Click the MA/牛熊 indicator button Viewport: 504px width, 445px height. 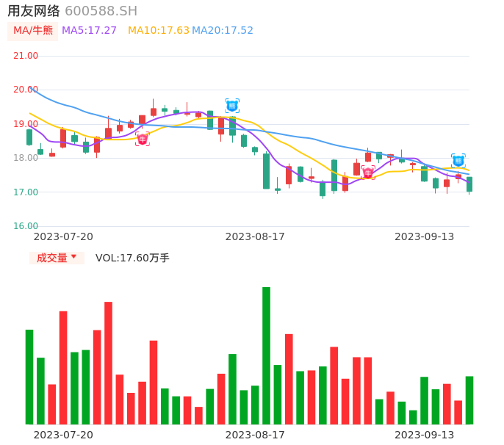pos(32,31)
